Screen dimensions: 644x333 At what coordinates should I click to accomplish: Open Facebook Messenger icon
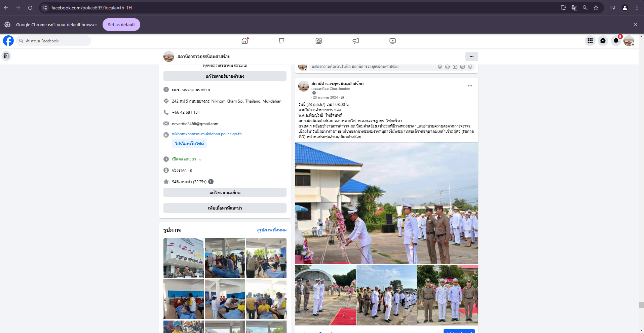pos(603,41)
